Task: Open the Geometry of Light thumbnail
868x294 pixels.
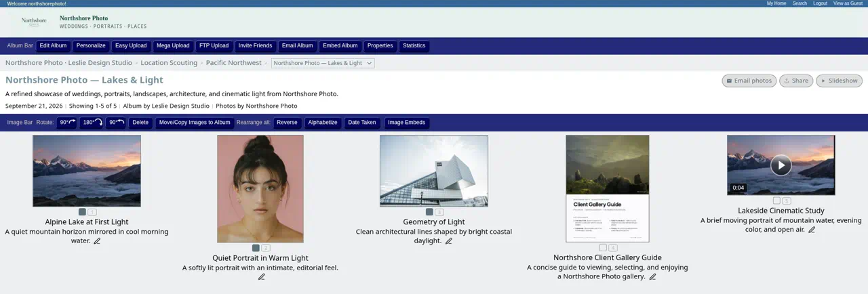Action: coord(434,171)
